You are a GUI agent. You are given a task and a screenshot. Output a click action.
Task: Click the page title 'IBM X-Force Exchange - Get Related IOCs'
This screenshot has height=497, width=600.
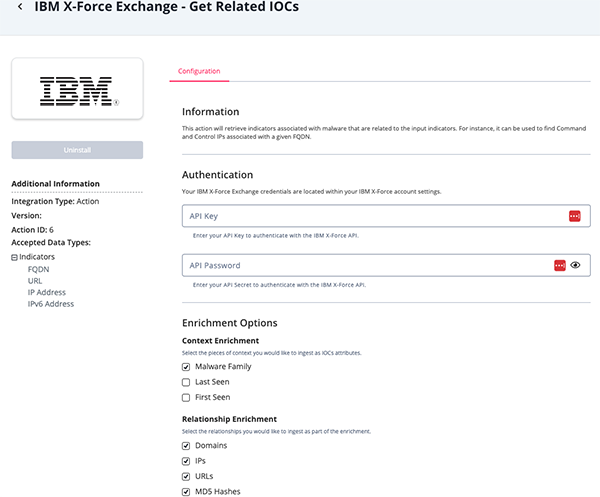tap(167, 7)
